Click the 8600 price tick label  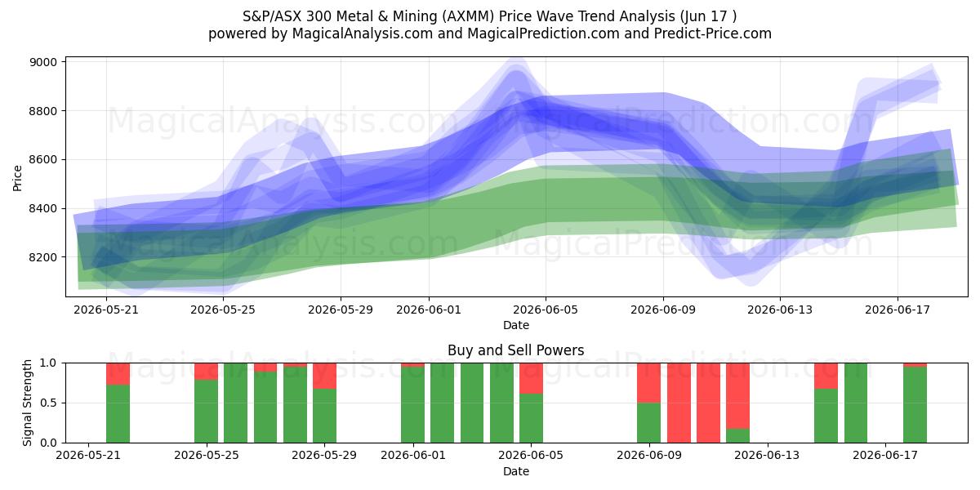43,159
